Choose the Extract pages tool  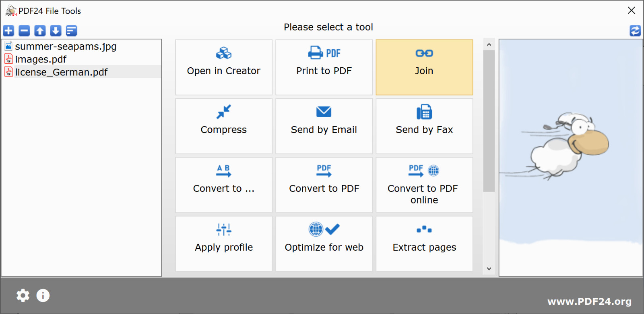[x=424, y=244]
